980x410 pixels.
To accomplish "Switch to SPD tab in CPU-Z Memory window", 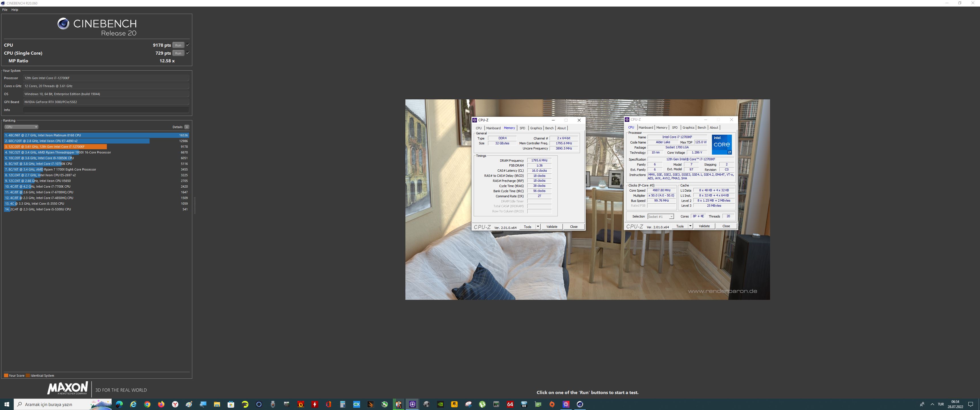I will 522,128.
